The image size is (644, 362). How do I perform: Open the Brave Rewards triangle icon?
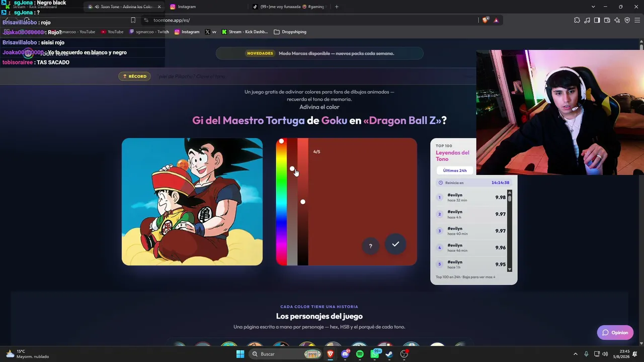point(496,20)
